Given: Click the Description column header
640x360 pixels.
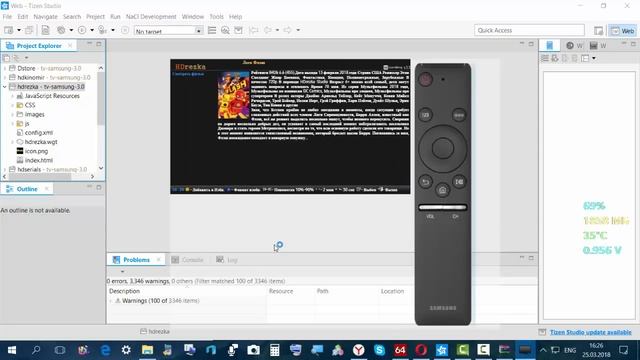Looking at the screenshot, I should [124, 291].
